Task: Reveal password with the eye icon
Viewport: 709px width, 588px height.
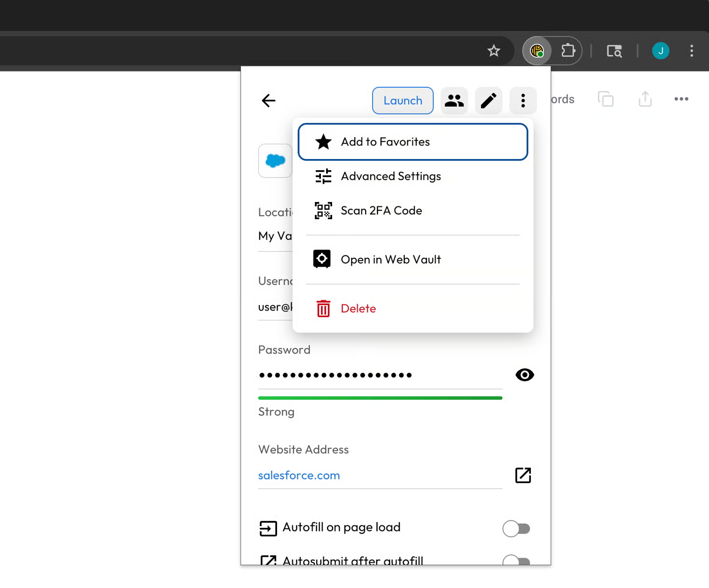Action: point(524,375)
